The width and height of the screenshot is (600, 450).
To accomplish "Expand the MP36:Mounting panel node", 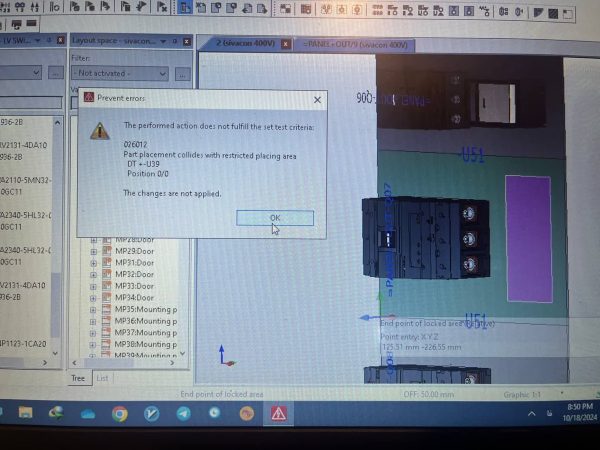I will [93, 321].
